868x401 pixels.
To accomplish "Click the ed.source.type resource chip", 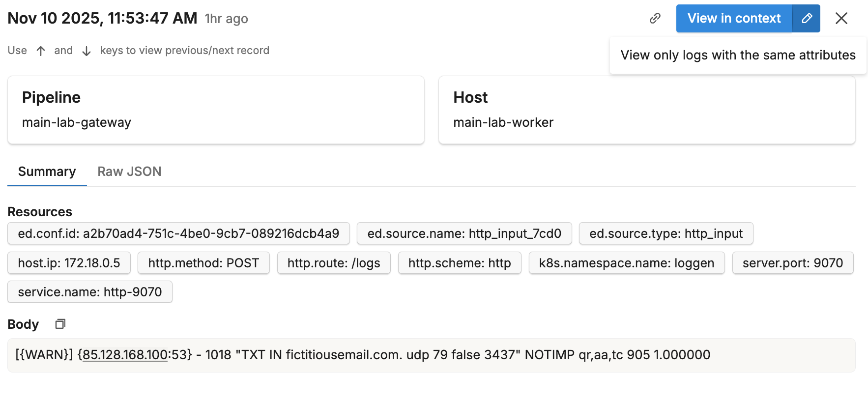I will [665, 233].
